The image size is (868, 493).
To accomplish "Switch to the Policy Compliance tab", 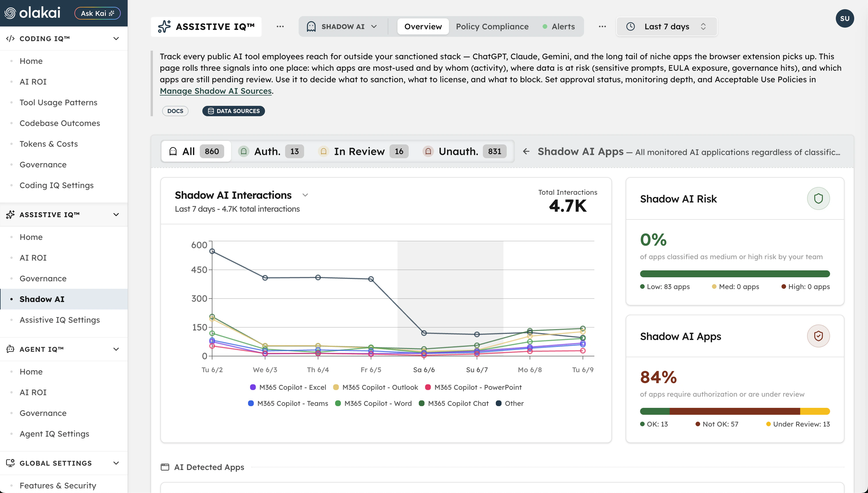I will point(492,26).
